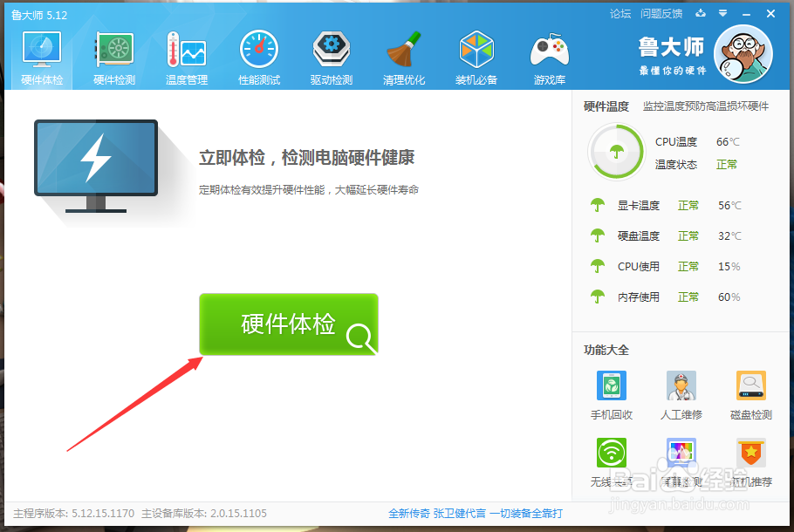Click the 鲁大师 logo text in header

tap(672, 47)
